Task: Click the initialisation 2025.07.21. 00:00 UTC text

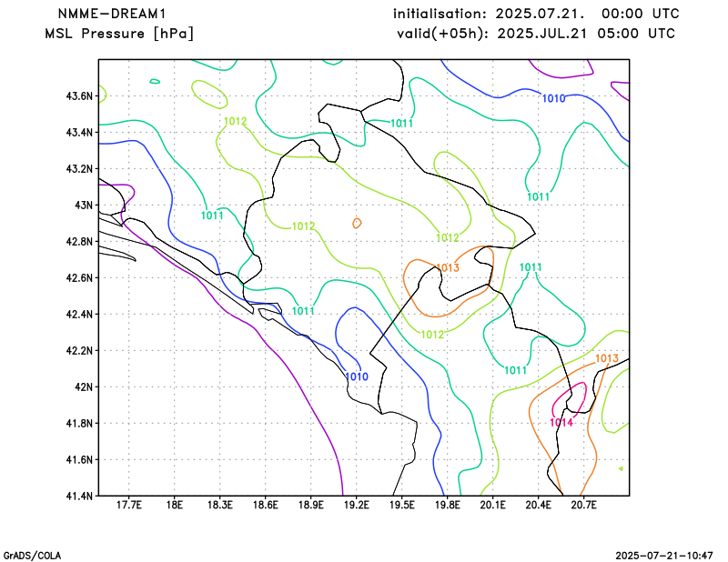Action: click(x=536, y=14)
